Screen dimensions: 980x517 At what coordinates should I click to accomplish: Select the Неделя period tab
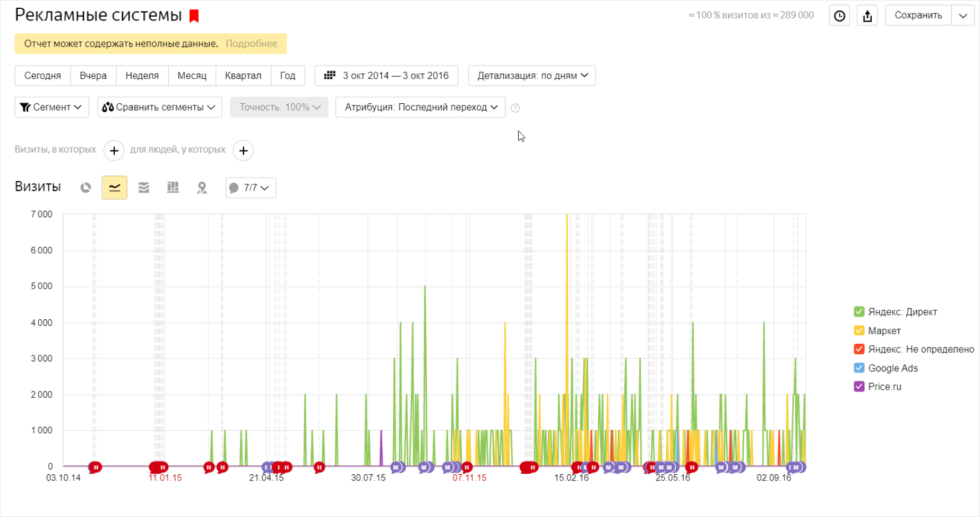[142, 76]
